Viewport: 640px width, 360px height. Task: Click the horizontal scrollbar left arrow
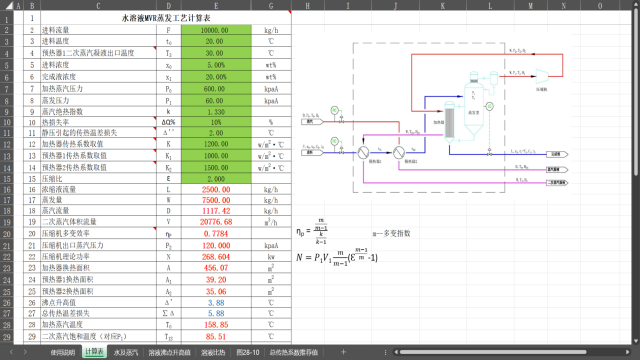pyautogui.click(x=396, y=352)
